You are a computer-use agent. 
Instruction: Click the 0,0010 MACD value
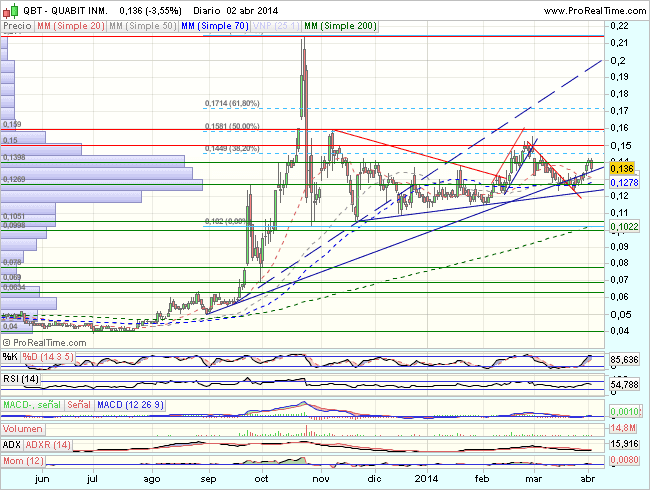coord(624,412)
